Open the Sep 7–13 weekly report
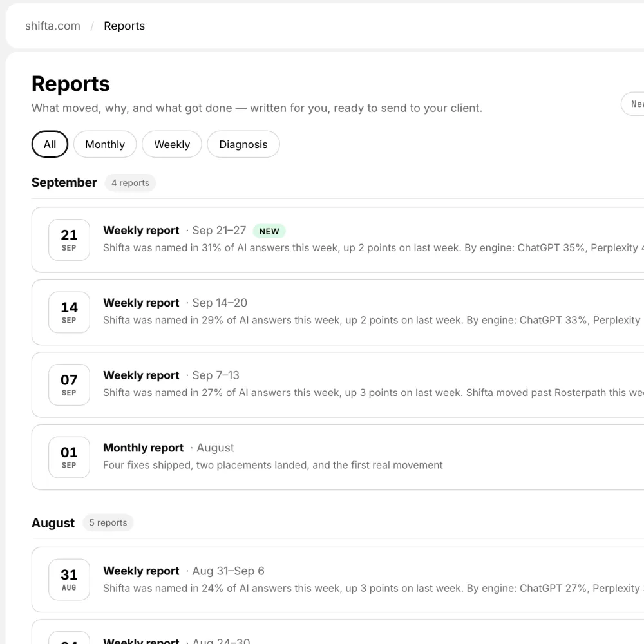This screenshot has height=644, width=644. (337, 385)
